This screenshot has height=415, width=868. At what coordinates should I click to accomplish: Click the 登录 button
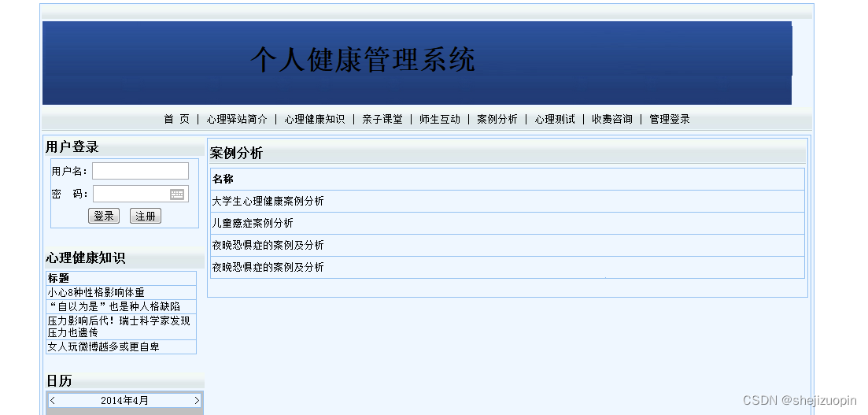(104, 216)
